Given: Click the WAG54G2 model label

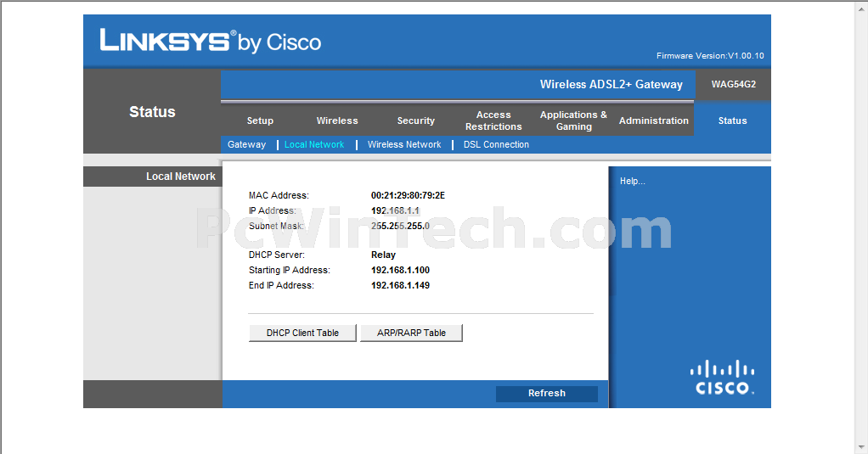Looking at the screenshot, I should tap(734, 85).
